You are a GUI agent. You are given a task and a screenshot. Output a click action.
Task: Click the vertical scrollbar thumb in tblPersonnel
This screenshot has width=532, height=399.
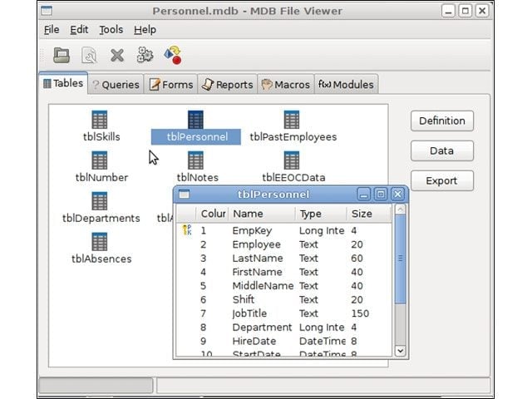pos(401,259)
